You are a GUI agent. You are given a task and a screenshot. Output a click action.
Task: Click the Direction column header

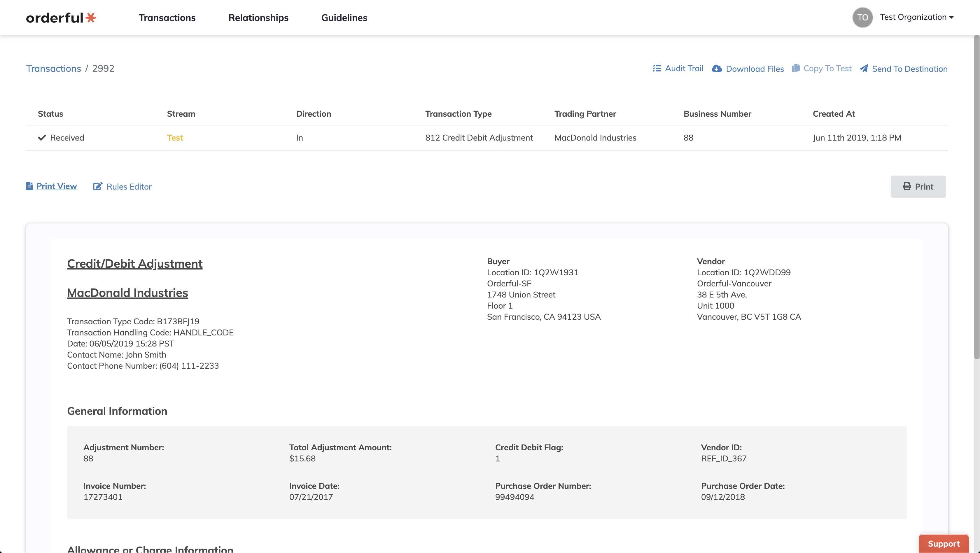[314, 114]
